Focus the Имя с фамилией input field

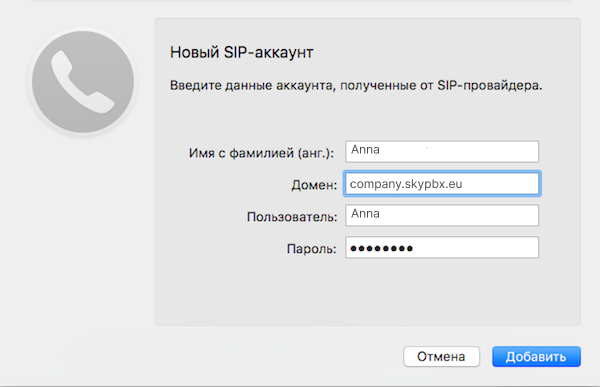pyautogui.click(x=442, y=152)
